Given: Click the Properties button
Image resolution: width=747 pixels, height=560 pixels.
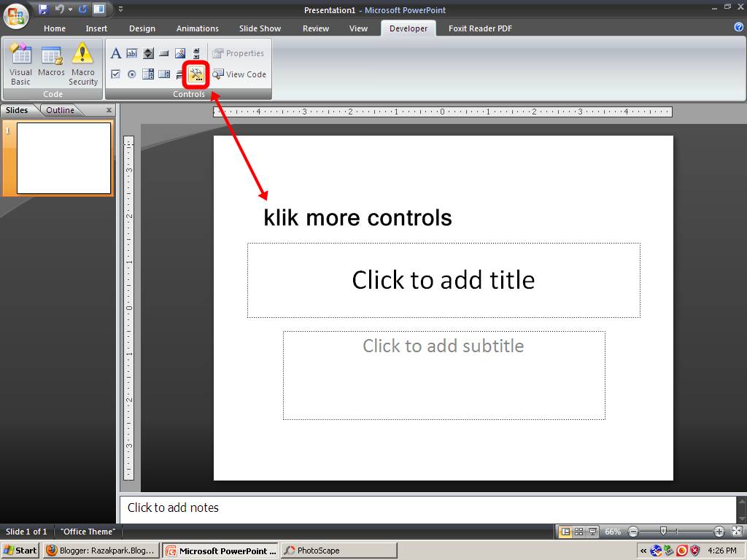Looking at the screenshot, I should point(239,53).
